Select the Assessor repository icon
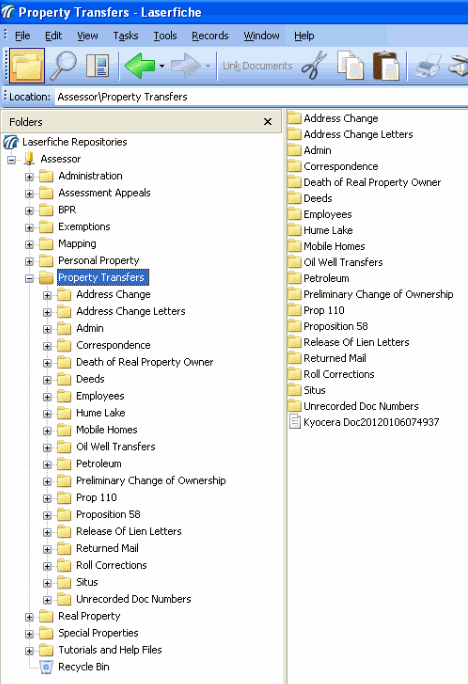This screenshot has height=684, width=468. [x=29, y=159]
